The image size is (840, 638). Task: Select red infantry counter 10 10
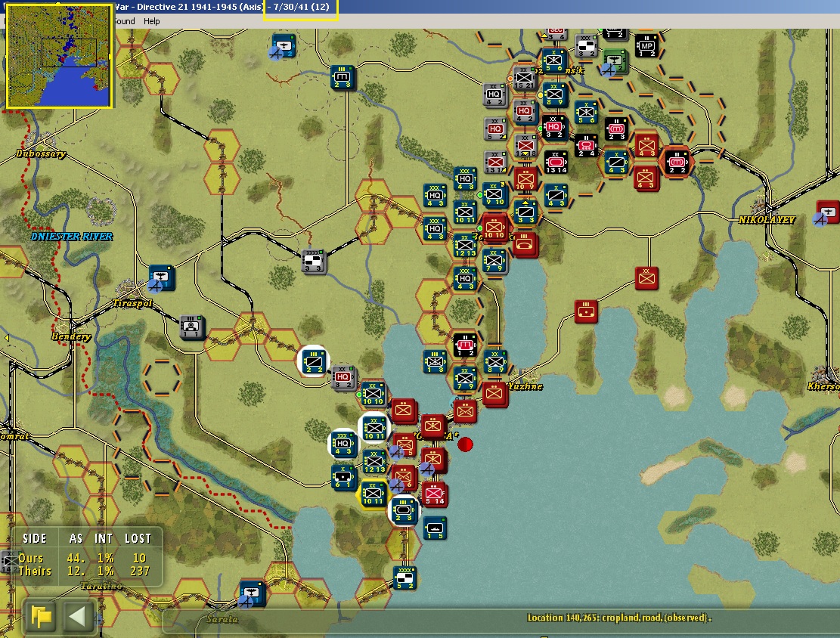494,228
